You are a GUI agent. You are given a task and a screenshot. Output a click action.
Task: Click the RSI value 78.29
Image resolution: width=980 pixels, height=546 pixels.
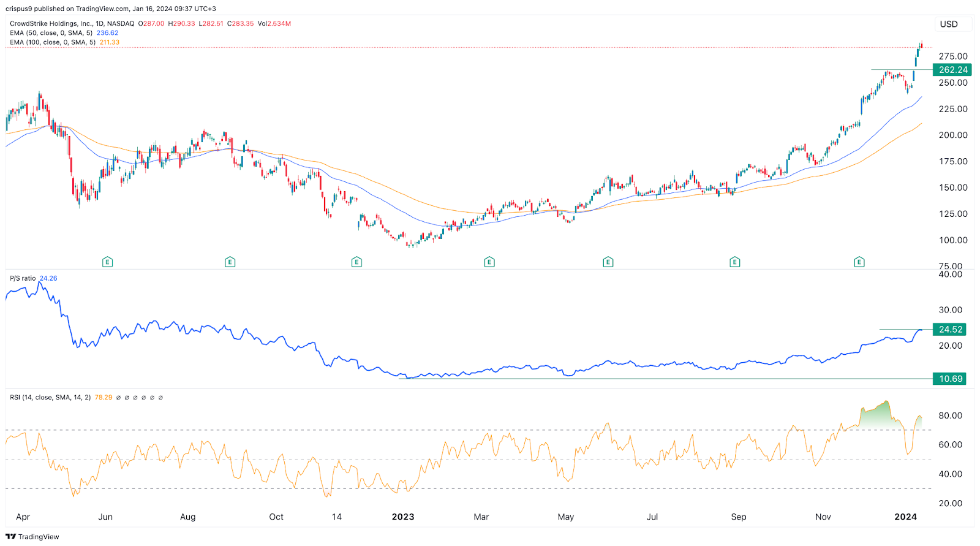(x=104, y=397)
